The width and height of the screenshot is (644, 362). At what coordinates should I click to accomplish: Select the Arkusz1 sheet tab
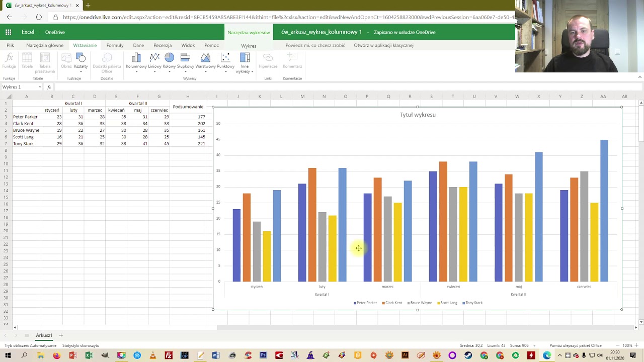click(x=44, y=335)
